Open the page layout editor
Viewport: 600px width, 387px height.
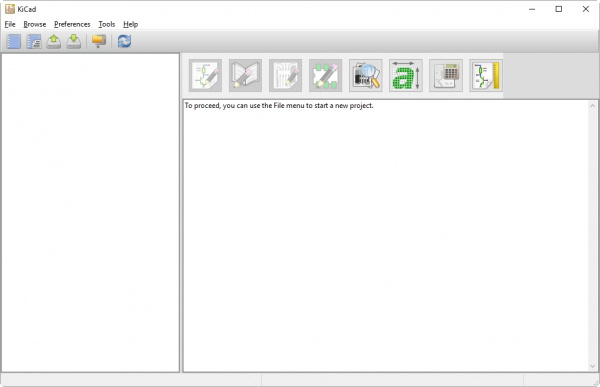click(486, 75)
